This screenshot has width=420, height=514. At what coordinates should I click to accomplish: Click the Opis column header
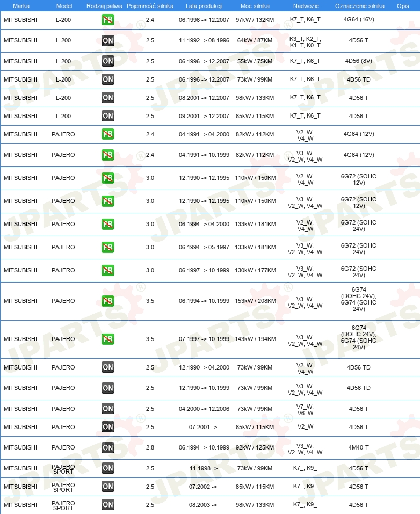click(403, 6)
